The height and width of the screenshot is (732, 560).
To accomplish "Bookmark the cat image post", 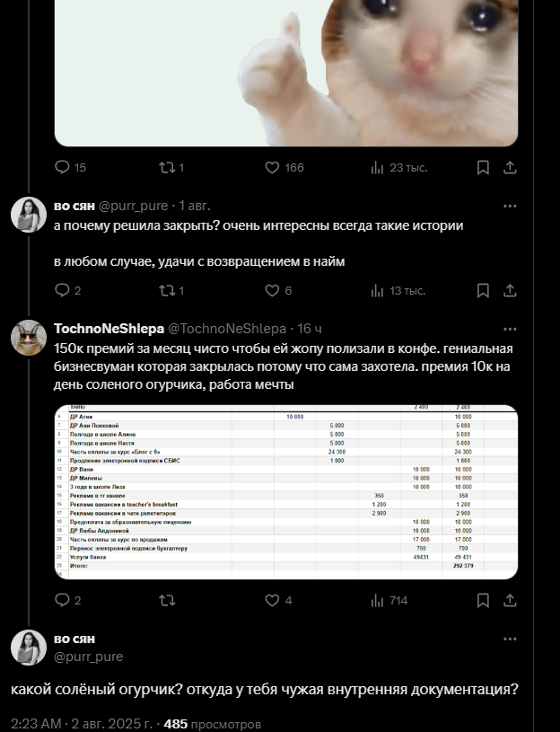I will [x=483, y=168].
